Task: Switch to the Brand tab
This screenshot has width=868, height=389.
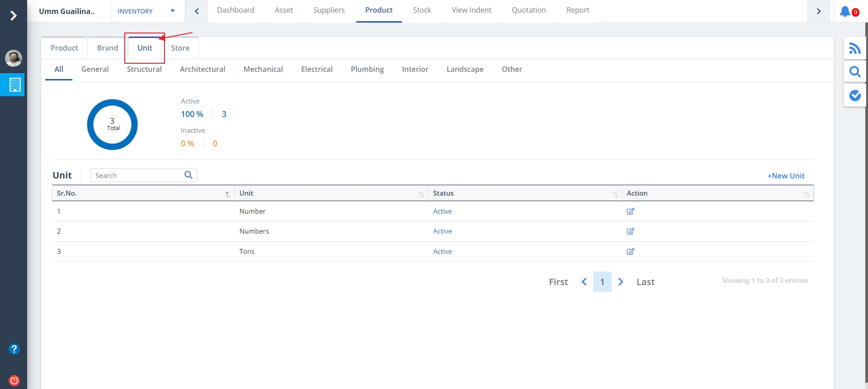Action: (x=108, y=48)
